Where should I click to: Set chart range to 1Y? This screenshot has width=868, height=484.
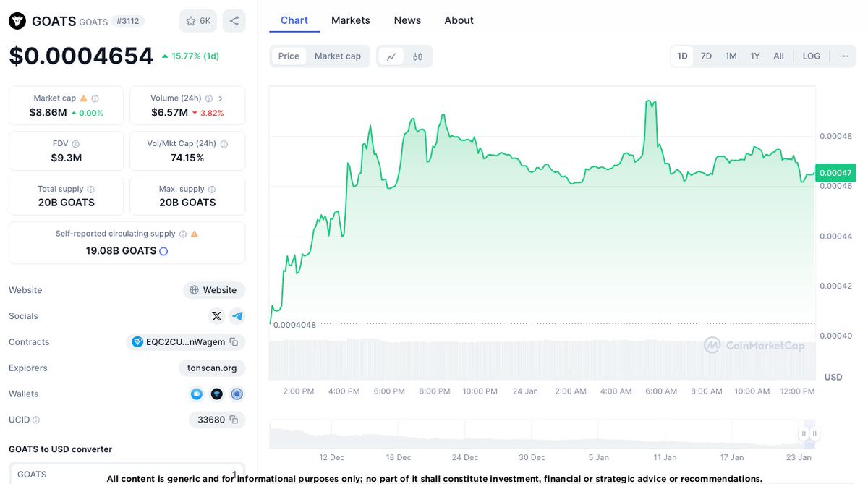[x=755, y=56]
